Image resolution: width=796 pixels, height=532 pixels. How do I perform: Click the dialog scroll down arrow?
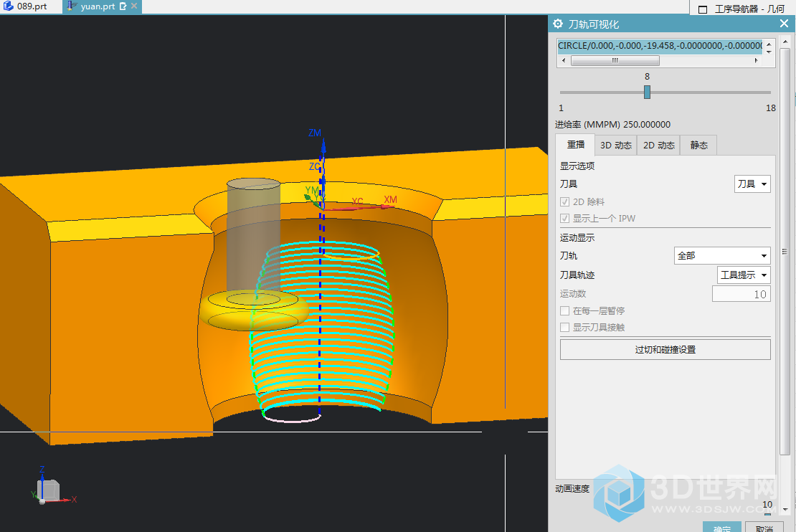785,509
